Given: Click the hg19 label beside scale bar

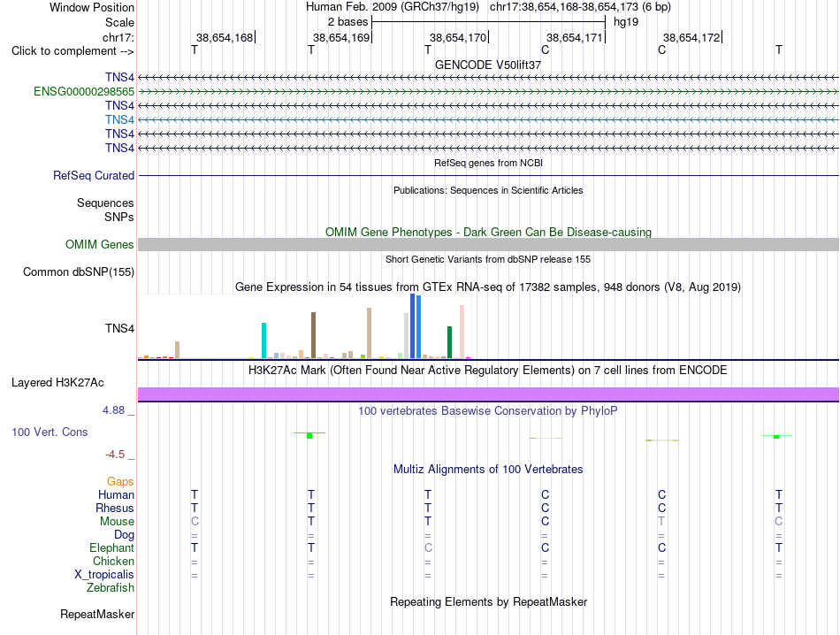Looking at the screenshot, I should (626, 22).
